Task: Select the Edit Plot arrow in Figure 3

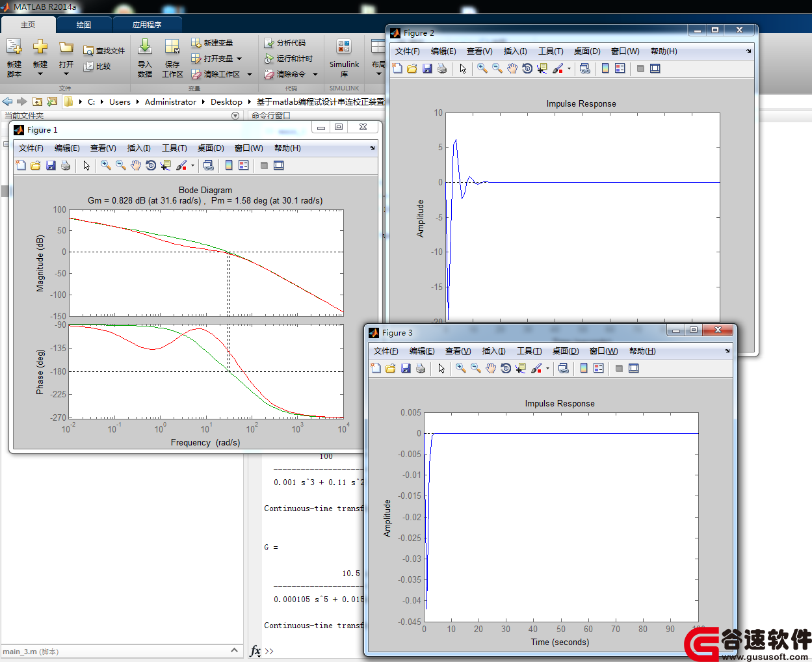Action: [441, 368]
